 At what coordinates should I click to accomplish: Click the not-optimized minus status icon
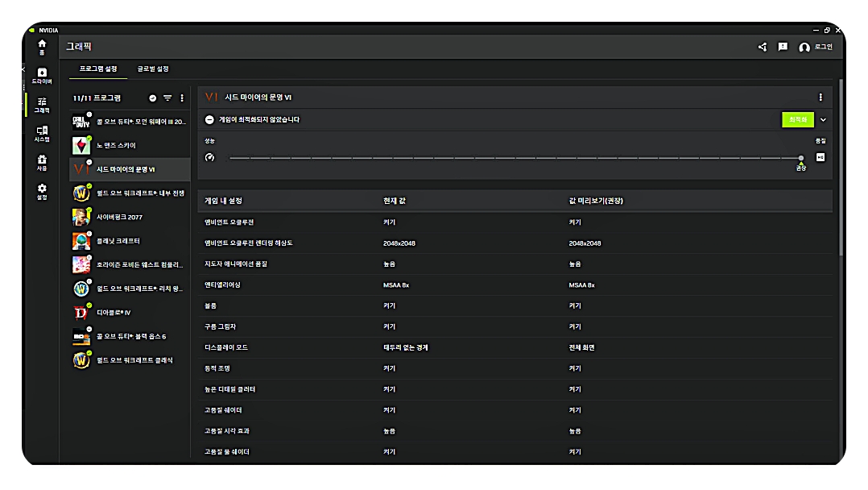(x=209, y=120)
